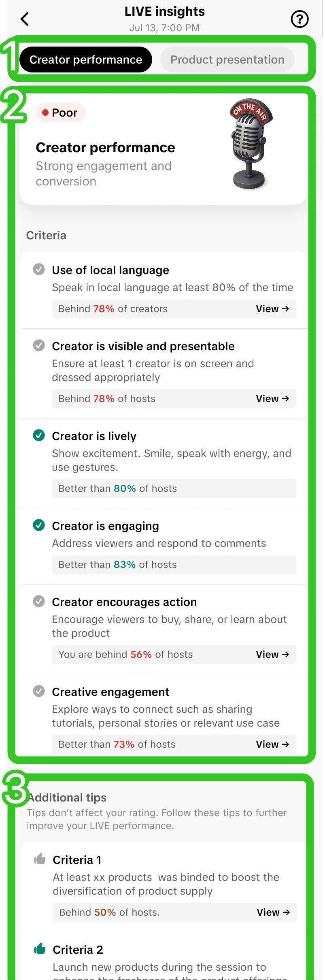
Task: Toggle grey check beside Creator is visible and presentable
Action: click(39, 346)
